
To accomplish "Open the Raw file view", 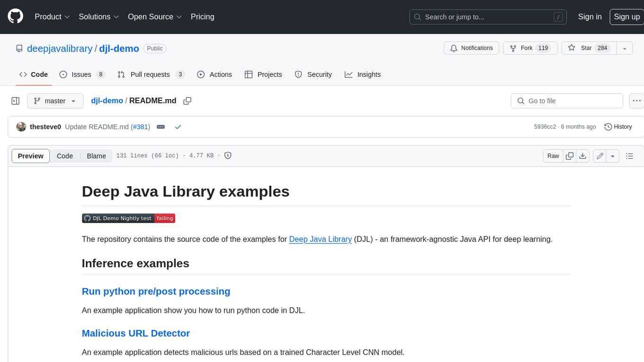I will (x=553, y=156).
